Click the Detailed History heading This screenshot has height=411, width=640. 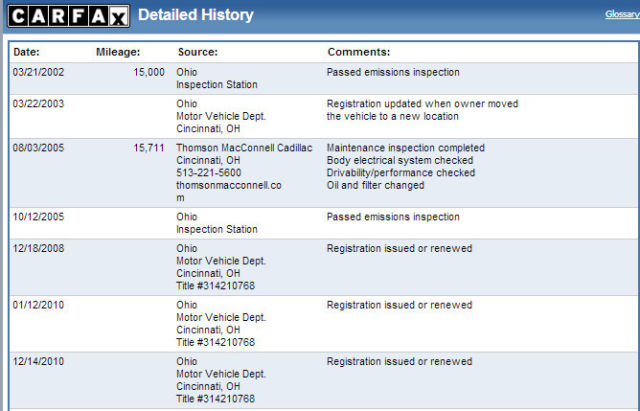[x=196, y=15]
